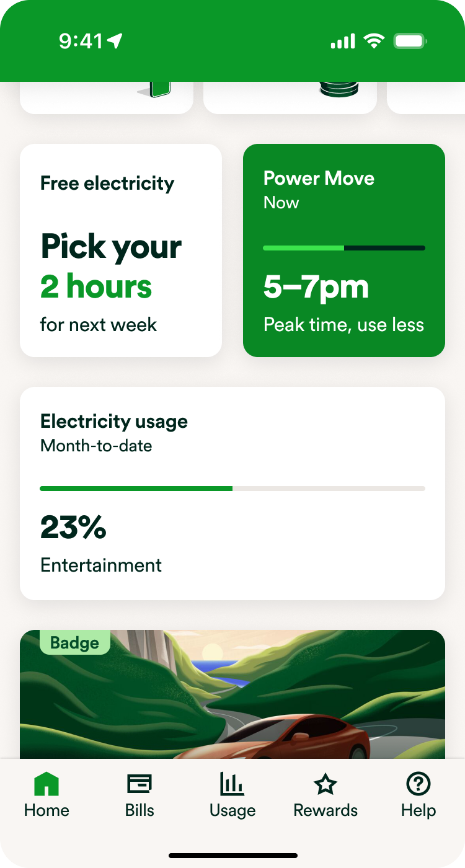Tap the Wi-Fi status icon
This screenshot has height=868, width=465.
pos(374,42)
